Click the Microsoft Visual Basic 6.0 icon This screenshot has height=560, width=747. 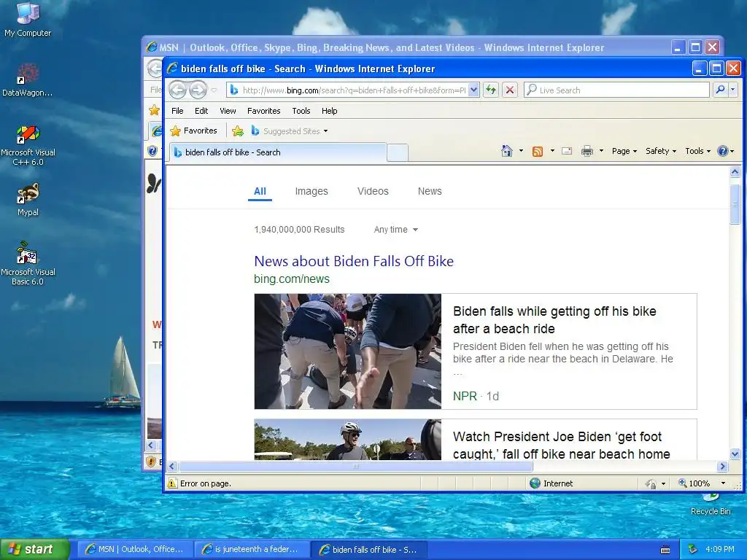tap(28, 263)
